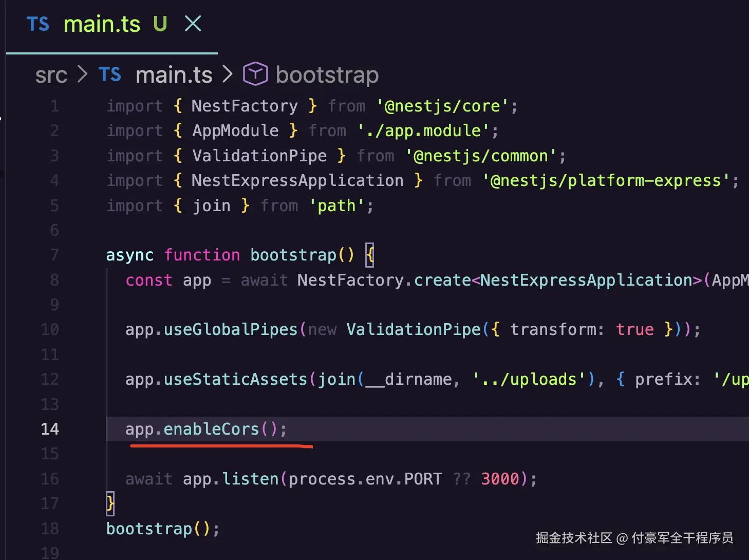This screenshot has width=749, height=560.
Task: Click line number 1 in gutter
Action: click(54, 106)
